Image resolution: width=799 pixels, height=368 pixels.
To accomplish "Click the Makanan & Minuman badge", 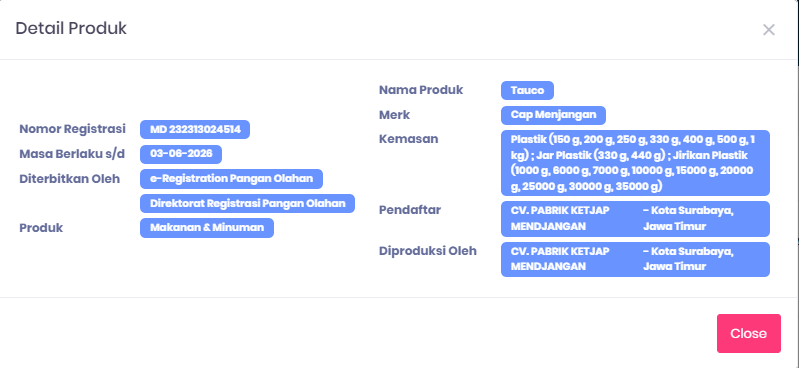I will pos(207,228).
